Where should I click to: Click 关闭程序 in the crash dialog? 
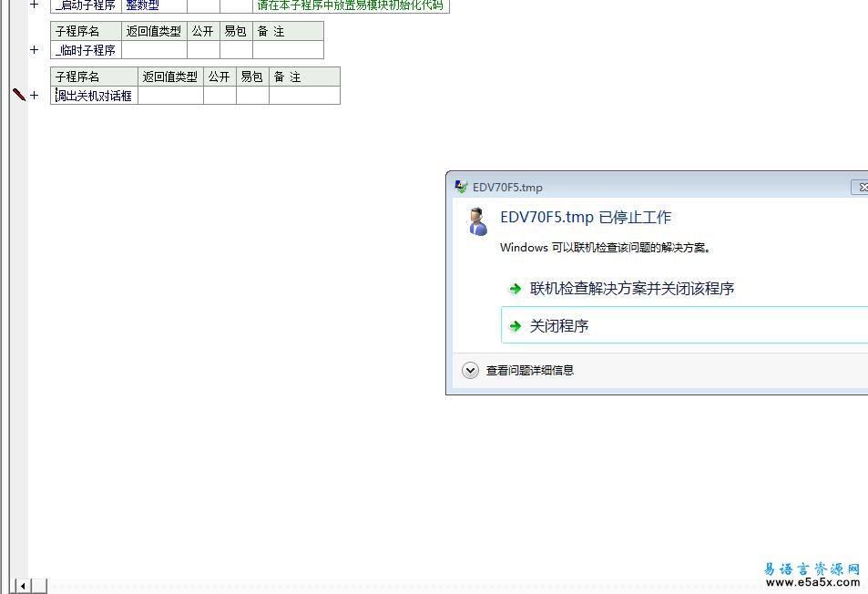click(684, 325)
